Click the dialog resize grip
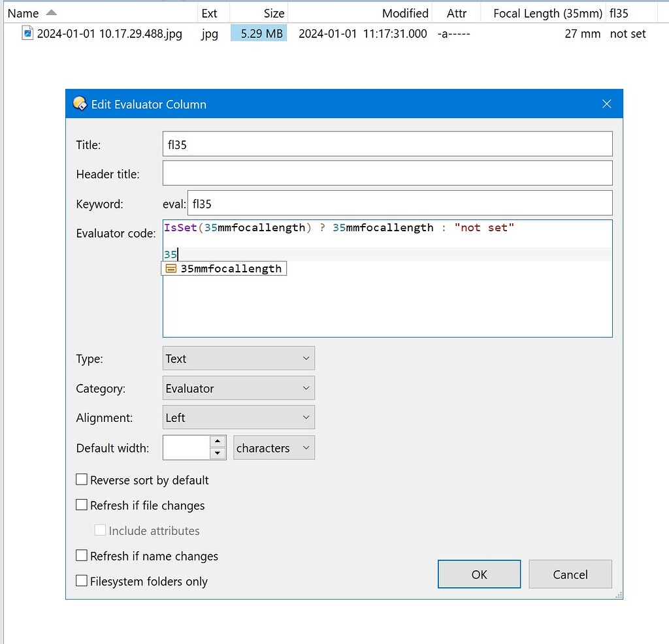The image size is (669, 644). point(619,595)
